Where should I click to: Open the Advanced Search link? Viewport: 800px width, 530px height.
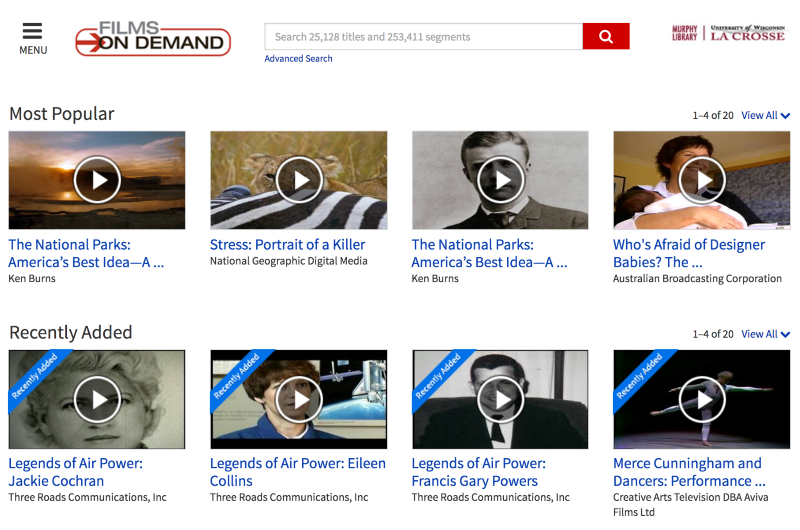[x=298, y=59]
